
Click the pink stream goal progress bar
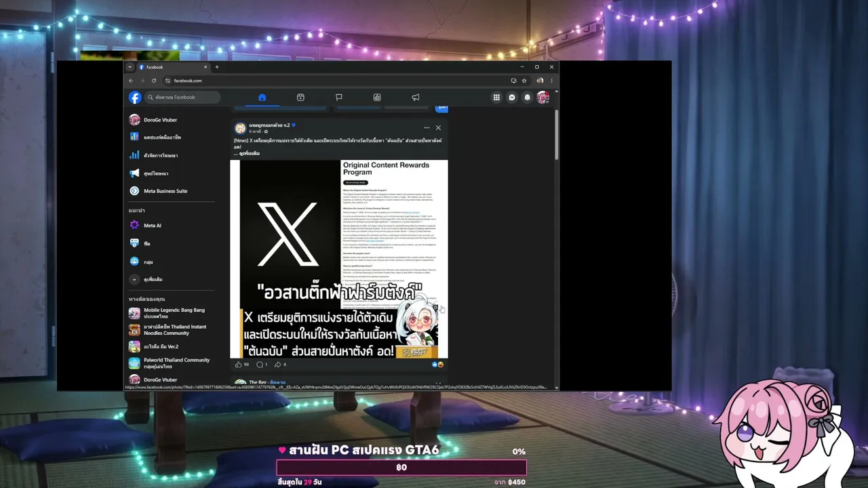pos(401,468)
